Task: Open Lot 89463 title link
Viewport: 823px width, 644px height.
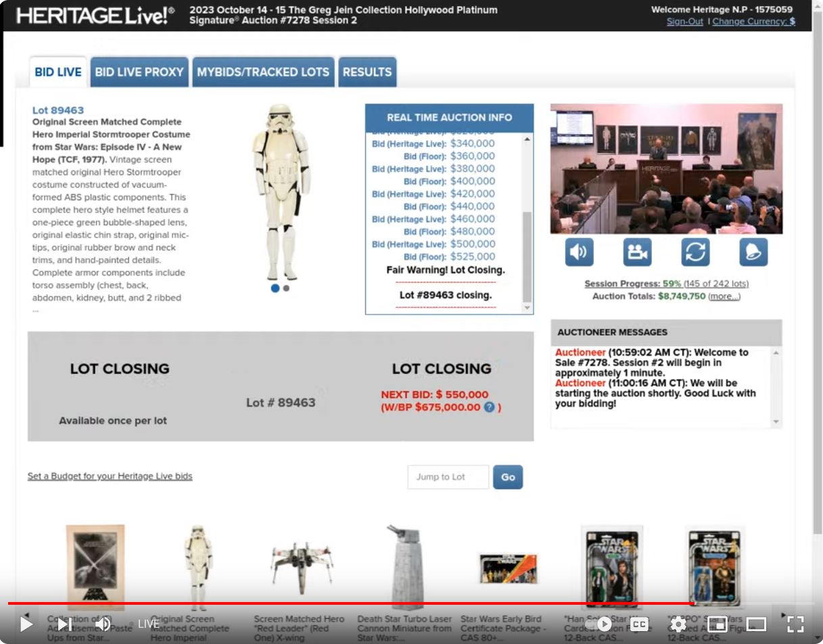Action: (58, 110)
